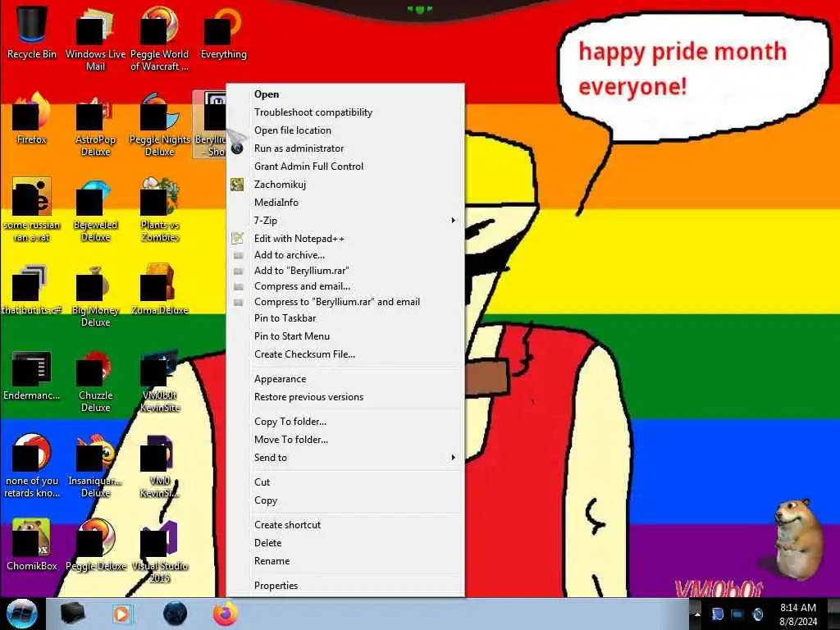
Task: Select the ChomikBox desktop icon
Action: click(32, 545)
